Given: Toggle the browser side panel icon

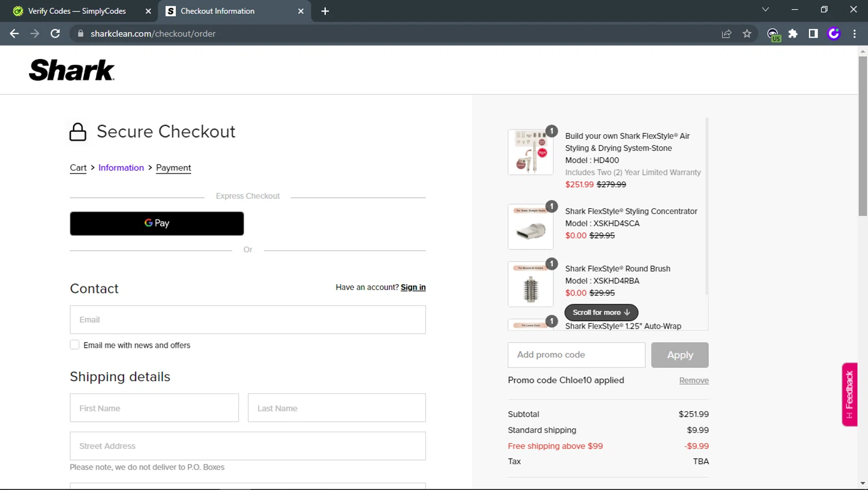Looking at the screenshot, I should pos(813,34).
